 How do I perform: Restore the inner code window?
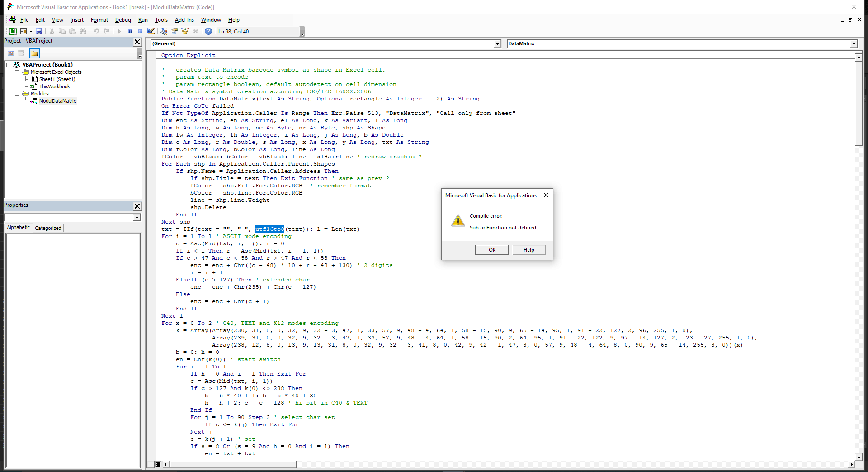pos(850,20)
